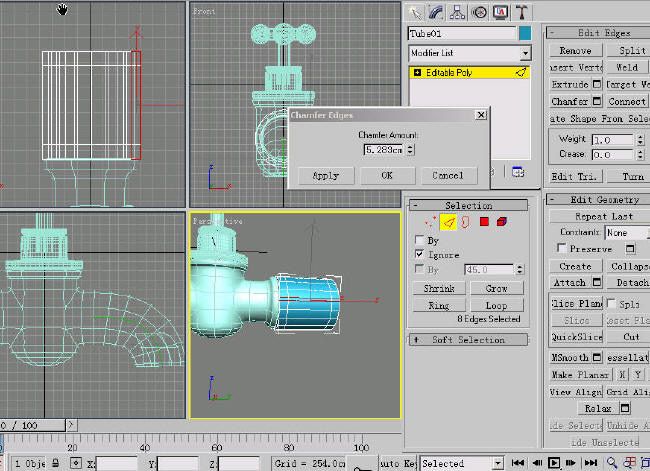Screen dimensions: 650x471
Task: Adjust Chamfer Amount spinner arrows
Action: (410, 150)
